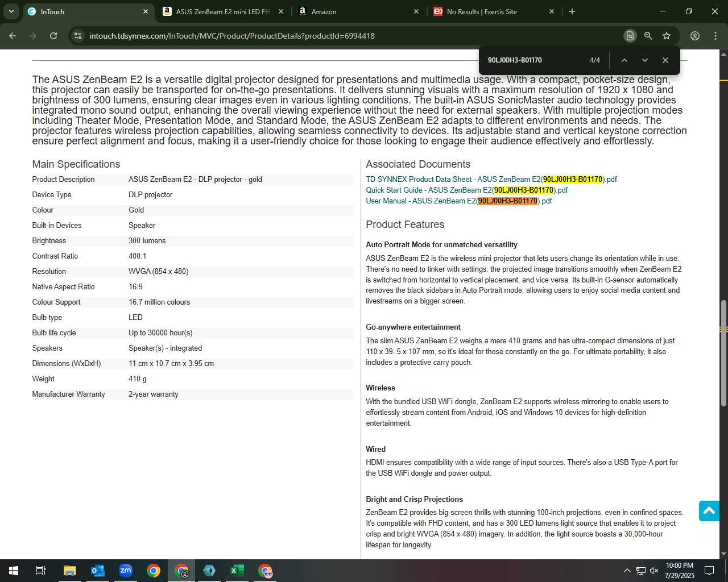Image resolution: width=728 pixels, height=582 pixels.
Task: Click the 'Go-anywhere entertainment' feature heading
Action: coord(413,327)
